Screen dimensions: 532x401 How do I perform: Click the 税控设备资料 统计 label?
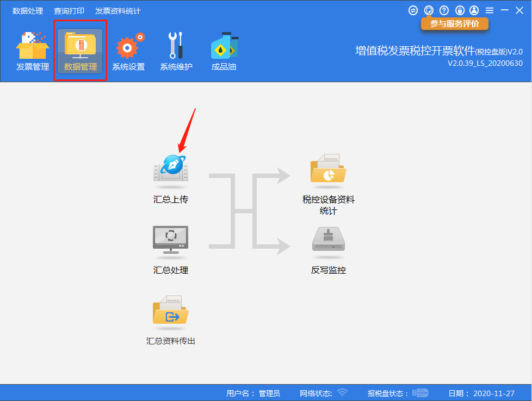329,205
